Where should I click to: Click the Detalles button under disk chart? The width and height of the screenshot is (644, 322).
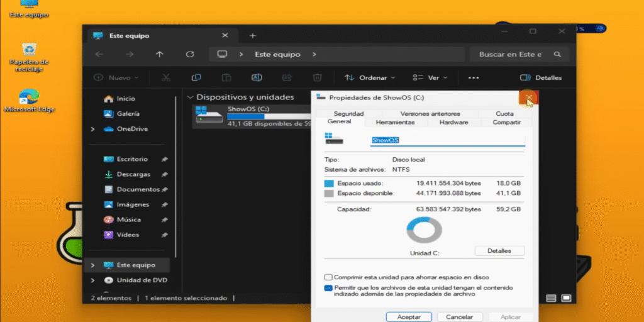pyautogui.click(x=499, y=251)
